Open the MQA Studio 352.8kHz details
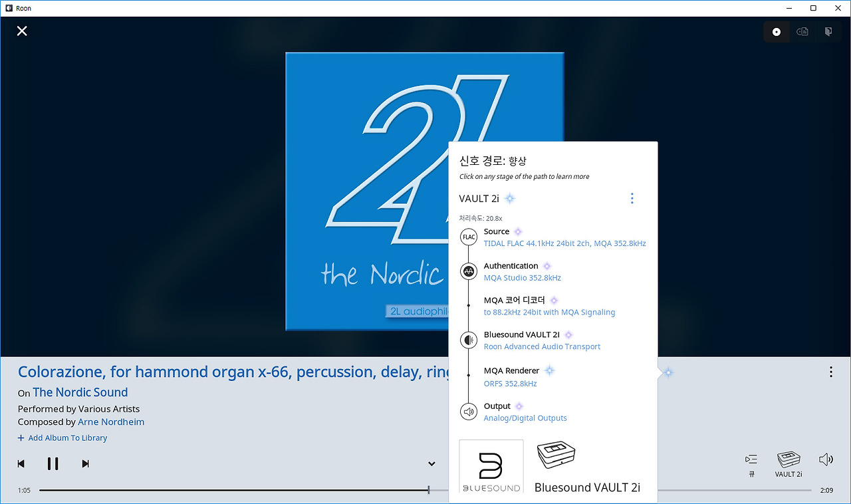 click(x=523, y=278)
